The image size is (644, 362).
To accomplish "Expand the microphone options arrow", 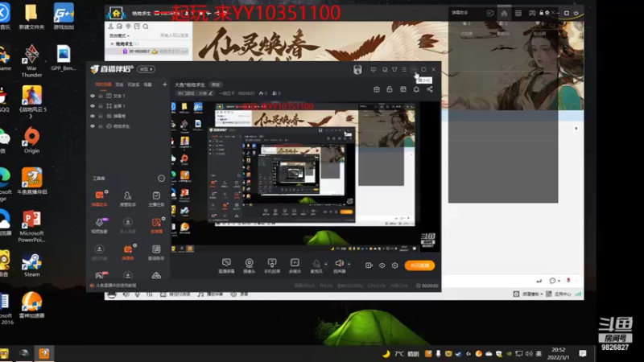I will [326, 264].
